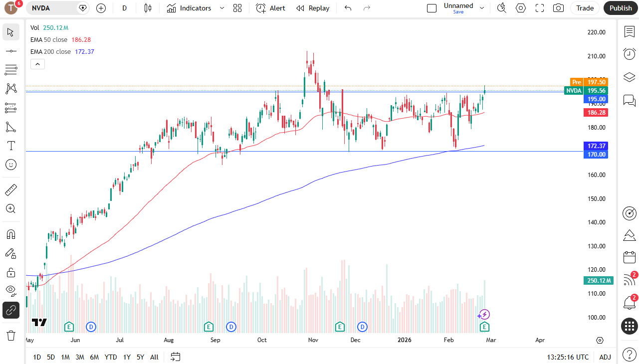Add symbol to compare with plus icon
Viewport: 639px width, 364px height.
(101, 8)
